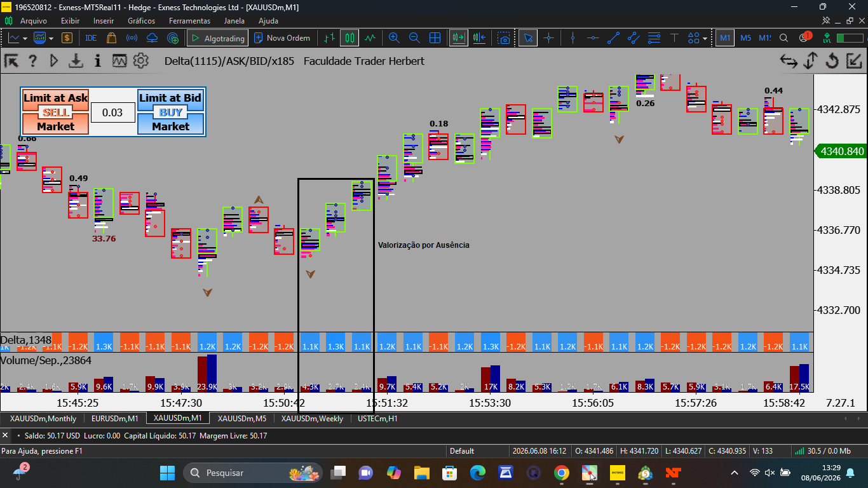868x488 pixels.
Task: Click the gear settings icon on the chart panel
Action: point(141,61)
